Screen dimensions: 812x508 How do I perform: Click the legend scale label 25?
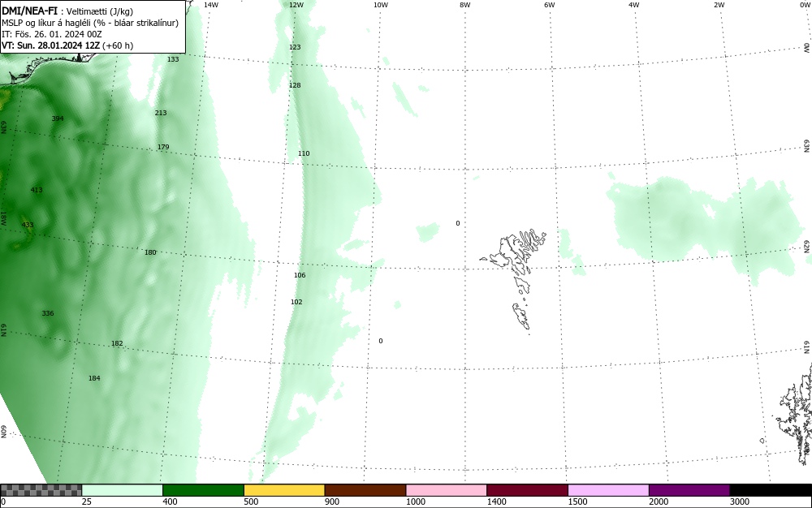click(87, 502)
